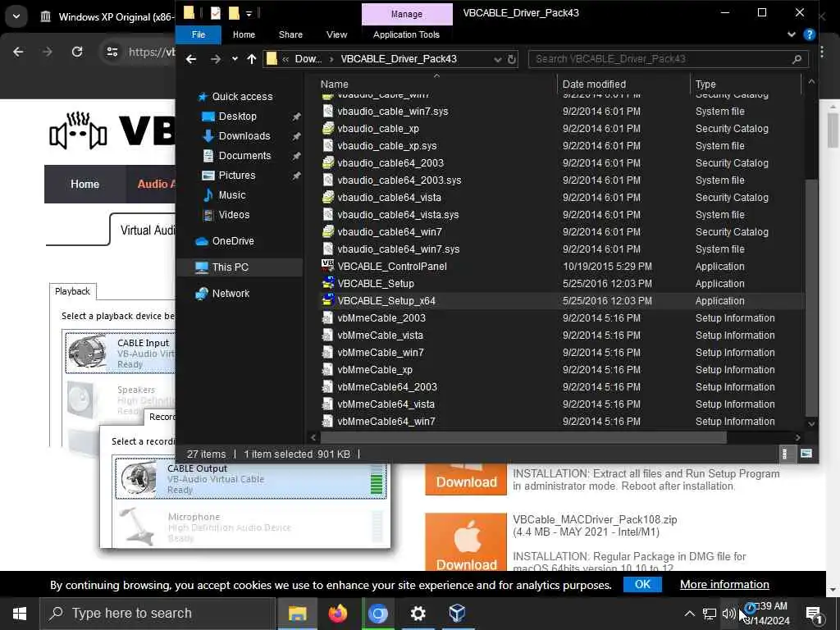
Task: Open the Application Tools tab
Action: (x=406, y=34)
